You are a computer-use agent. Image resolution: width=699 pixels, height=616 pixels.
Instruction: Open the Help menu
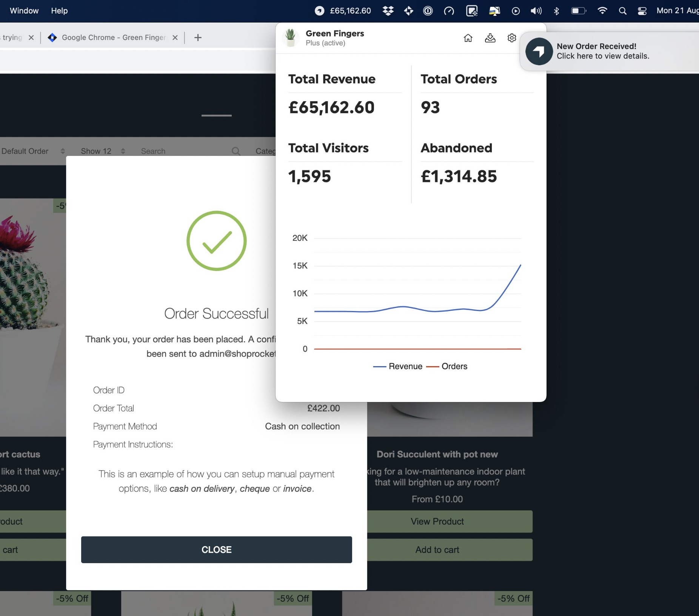coord(59,11)
